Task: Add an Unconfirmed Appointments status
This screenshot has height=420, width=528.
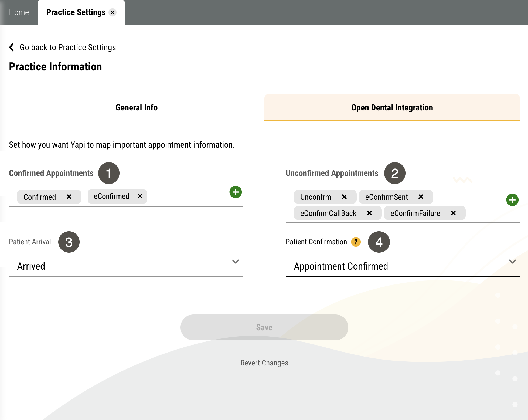Action: [x=512, y=200]
